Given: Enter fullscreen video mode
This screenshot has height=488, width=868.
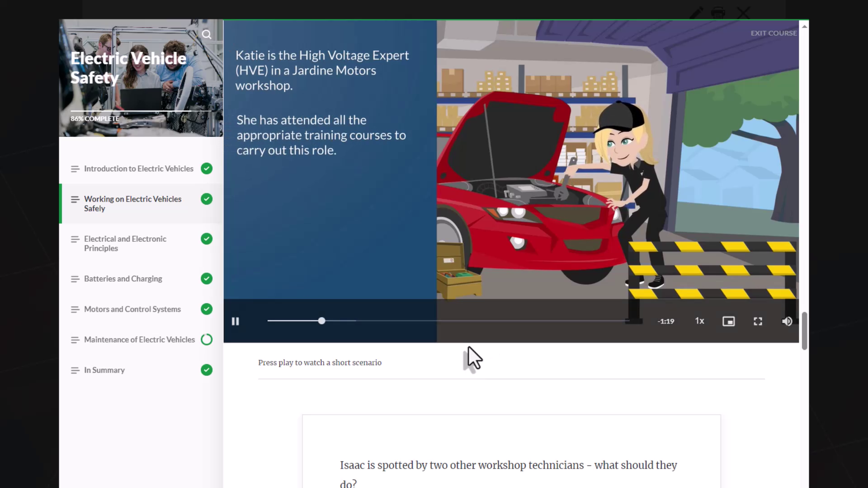Looking at the screenshot, I should (x=758, y=321).
